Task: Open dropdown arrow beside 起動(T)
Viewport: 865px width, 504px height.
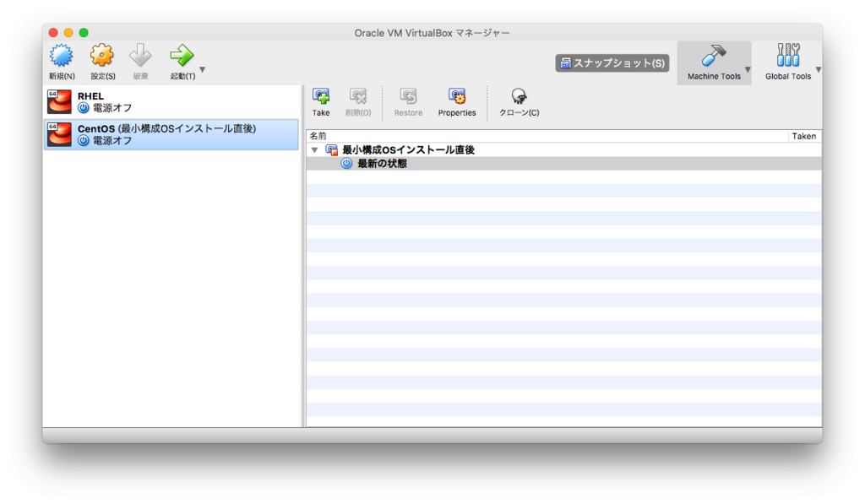Action: click(x=203, y=69)
